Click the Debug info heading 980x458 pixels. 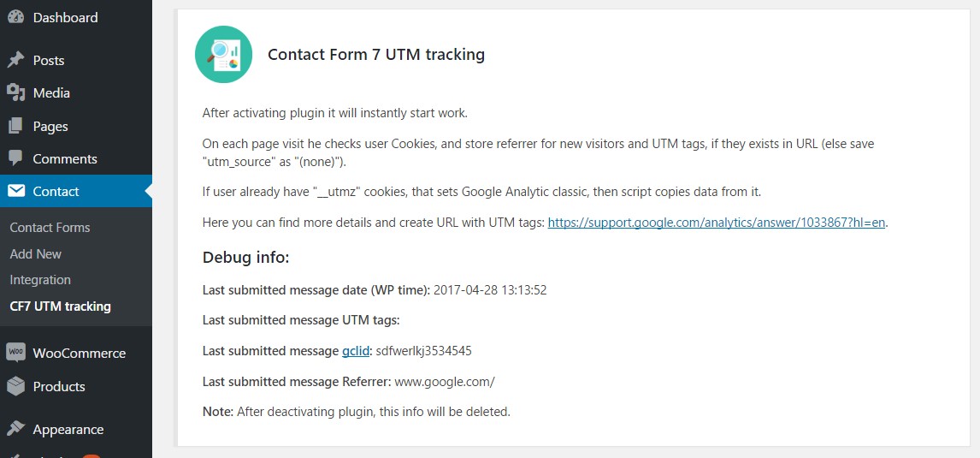click(x=245, y=257)
